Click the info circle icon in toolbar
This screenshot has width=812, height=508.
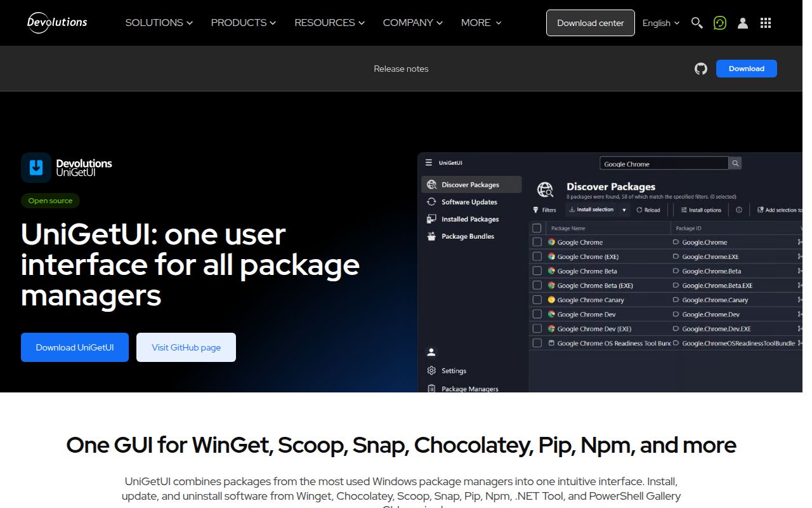pyautogui.click(x=739, y=210)
